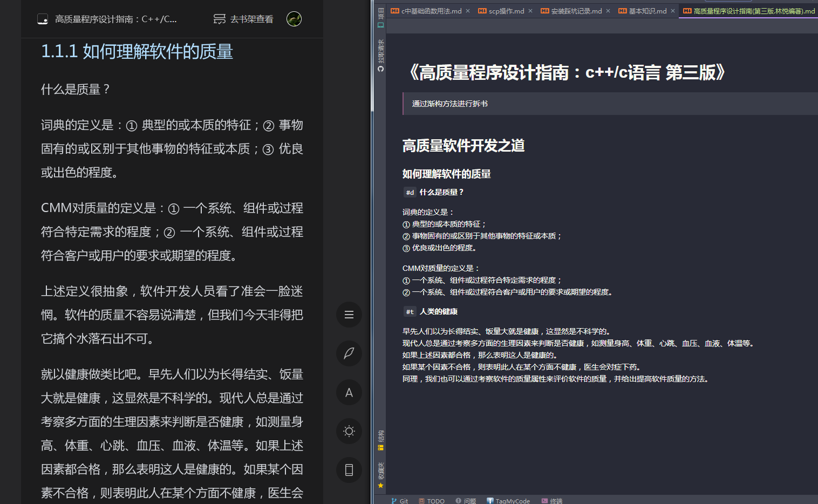
Task: Open the 终端 terminal panel
Action: pos(552,501)
